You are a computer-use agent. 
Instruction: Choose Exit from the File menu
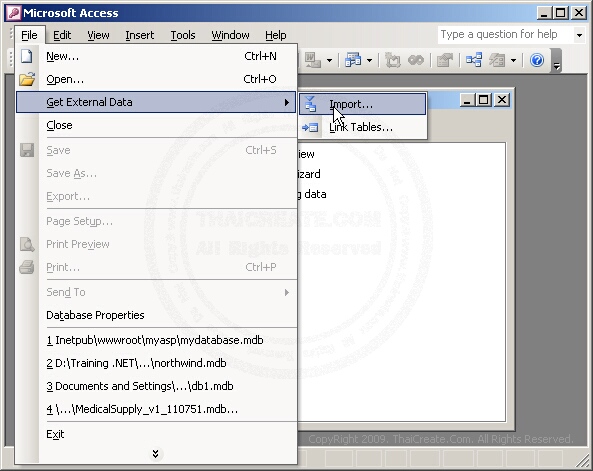tap(156, 434)
